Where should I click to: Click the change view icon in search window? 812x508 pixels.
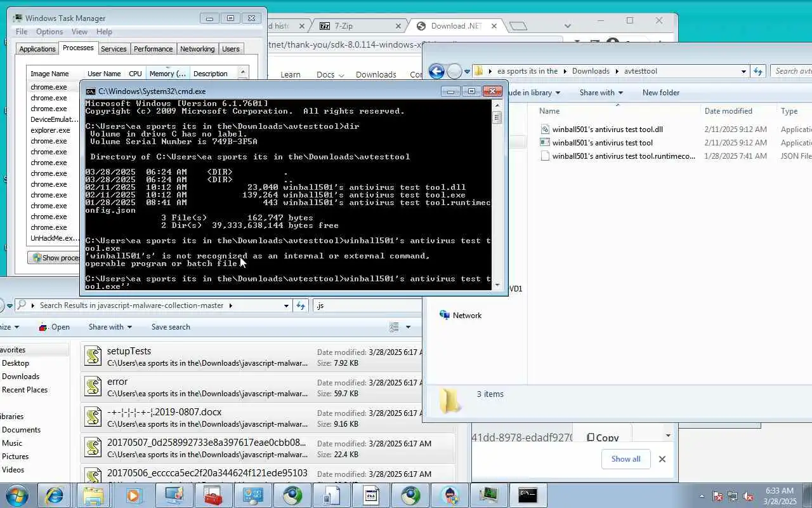pyautogui.click(x=394, y=327)
